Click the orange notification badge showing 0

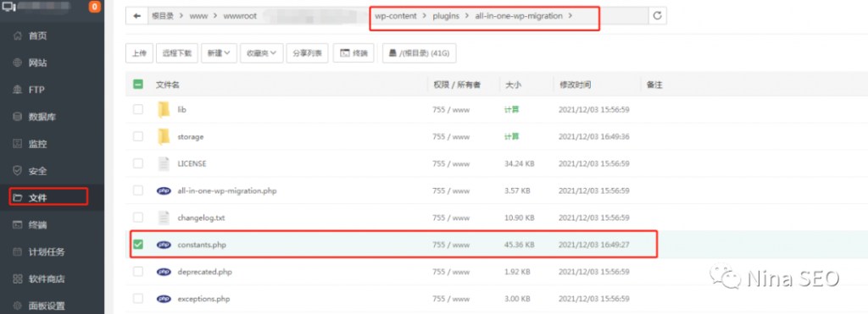click(94, 7)
